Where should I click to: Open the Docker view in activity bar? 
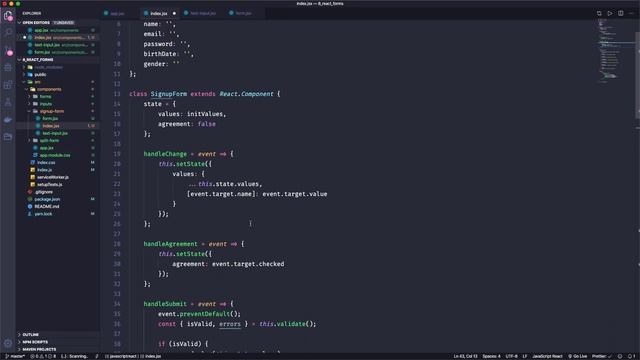[8, 120]
